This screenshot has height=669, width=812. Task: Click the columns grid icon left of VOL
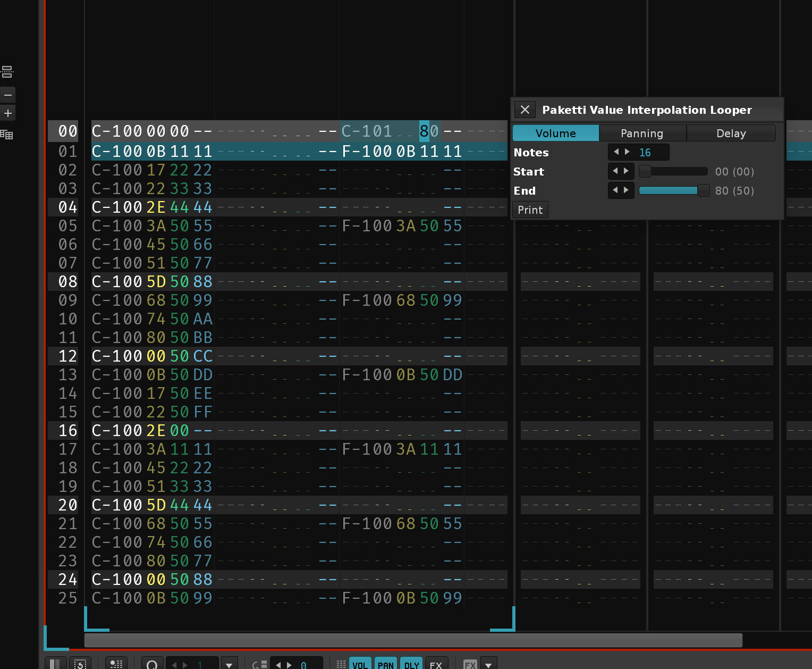pyautogui.click(x=341, y=664)
